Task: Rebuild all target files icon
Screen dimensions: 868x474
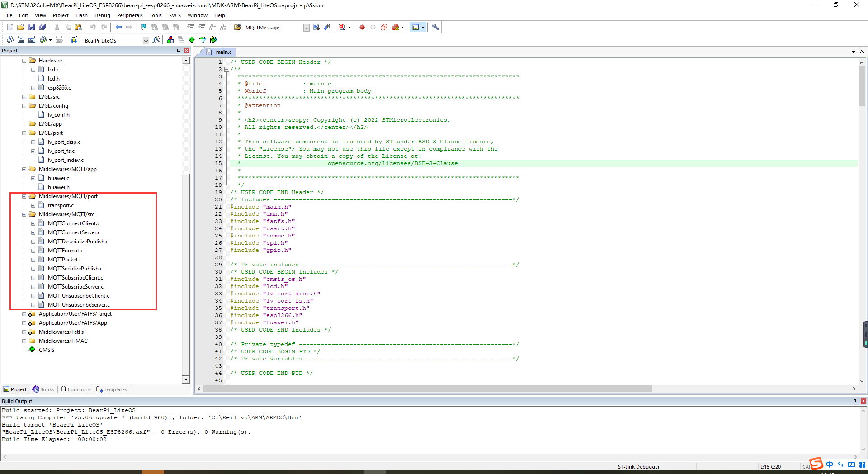Action: click(32, 40)
